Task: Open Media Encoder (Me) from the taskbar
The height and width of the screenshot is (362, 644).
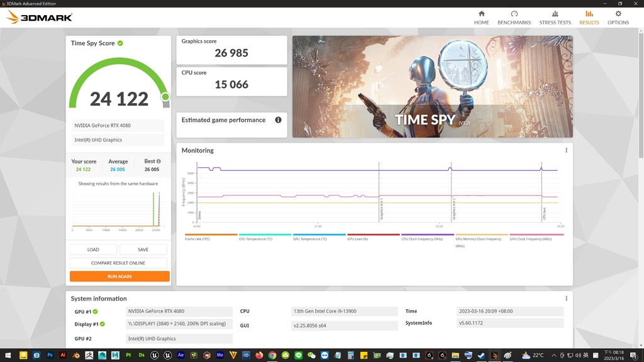Action: pyautogui.click(x=220, y=356)
